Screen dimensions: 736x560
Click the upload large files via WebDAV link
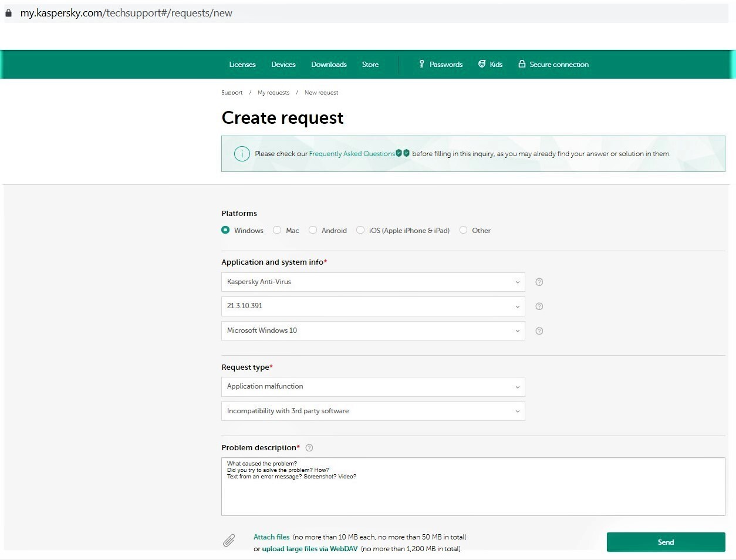coord(309,549)
